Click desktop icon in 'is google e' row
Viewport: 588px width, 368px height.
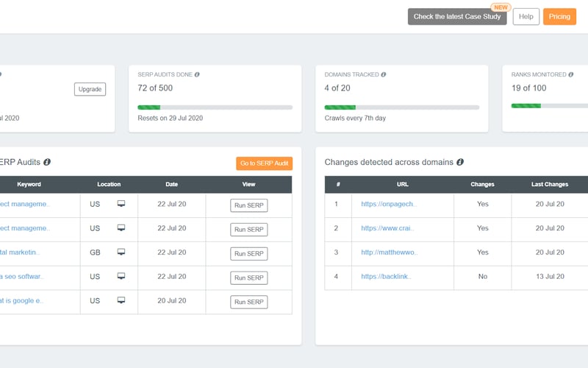(121, 300)
